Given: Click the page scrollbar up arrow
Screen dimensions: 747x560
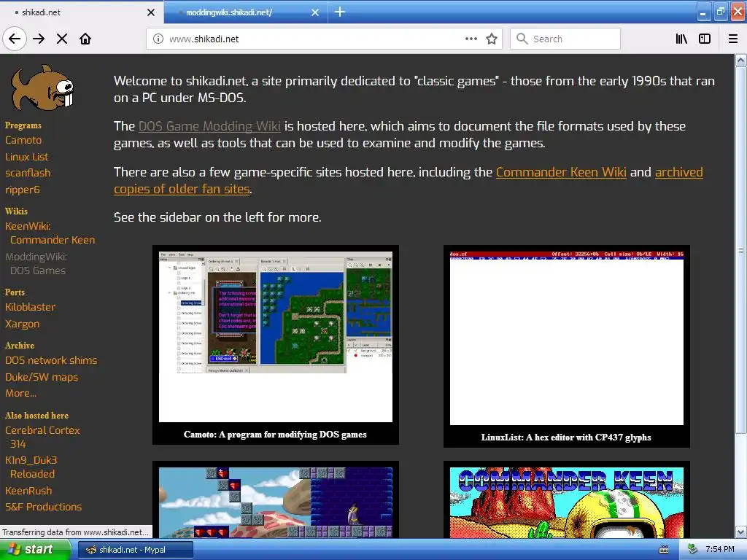Looking at the screenshot, I should coord(740,60).
